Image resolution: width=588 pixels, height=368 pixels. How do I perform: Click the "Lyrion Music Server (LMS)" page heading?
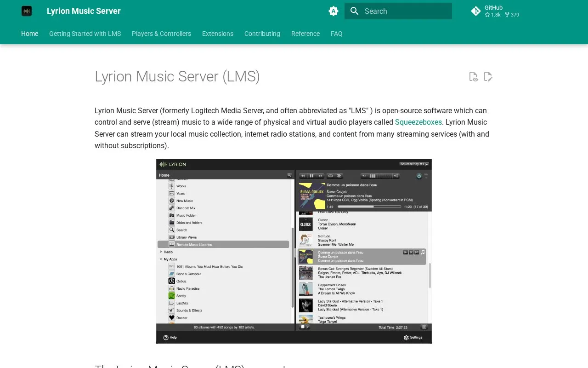point(177,76)
